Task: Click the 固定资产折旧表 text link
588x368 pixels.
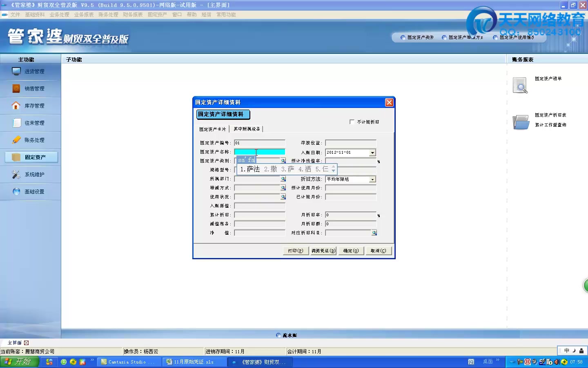Action: (x=550, y=115)
